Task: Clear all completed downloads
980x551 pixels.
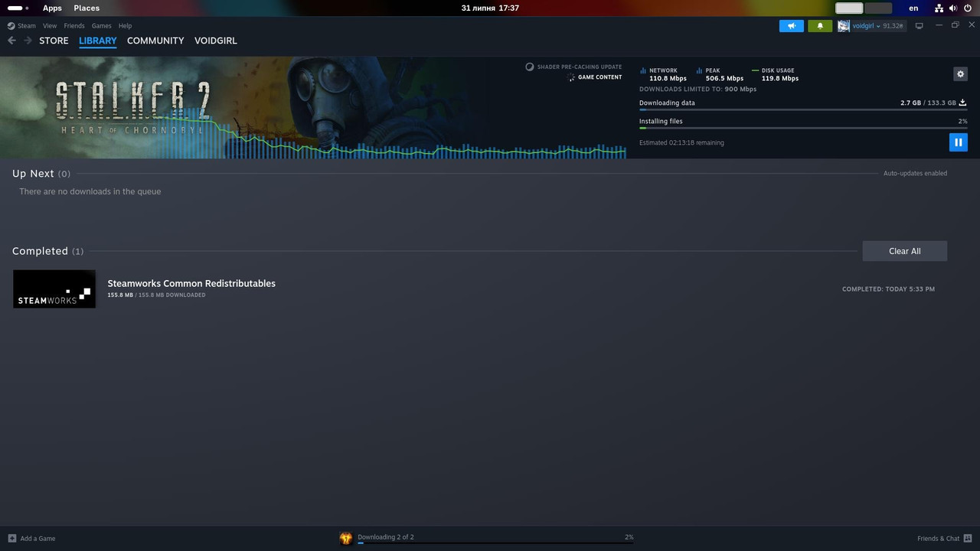Action: [905, 251]
